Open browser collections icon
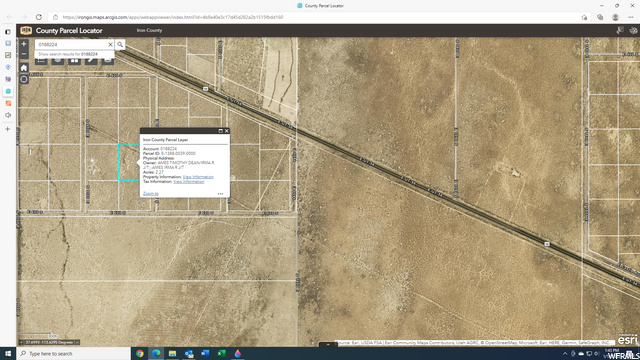This screenshot has width=640, height=360. pyautogui.click(x=600, y=17)
